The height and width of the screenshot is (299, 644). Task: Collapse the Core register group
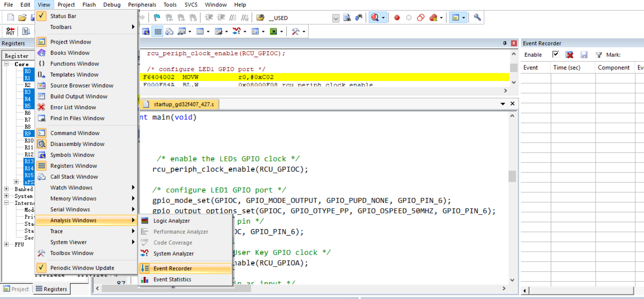coord(6,64)
